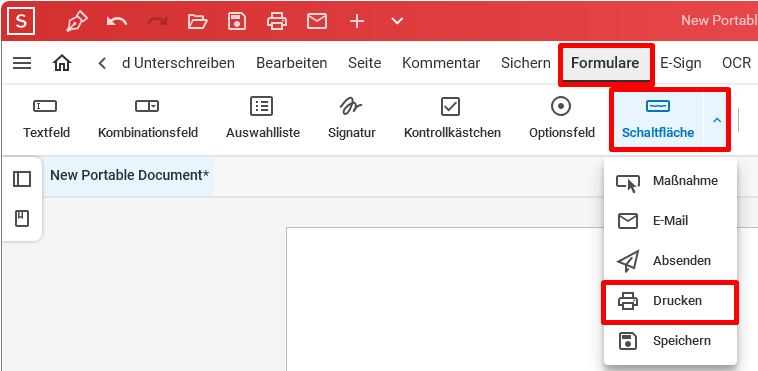Save document with the floppy disk icon
758x371 pixels.
[237, 21]
